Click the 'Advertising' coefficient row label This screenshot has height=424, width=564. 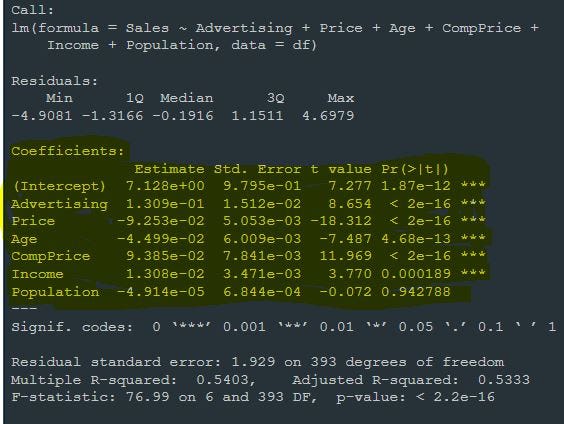point(59,204)
